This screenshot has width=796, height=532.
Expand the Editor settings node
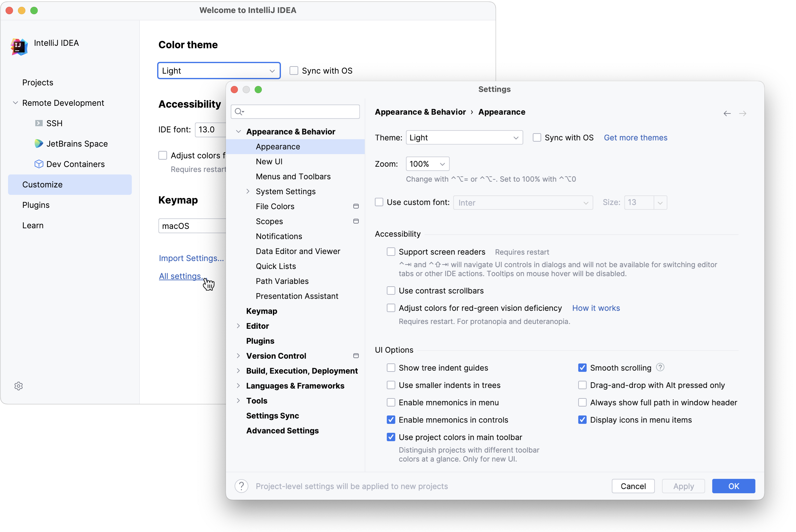tap(238, 326)
